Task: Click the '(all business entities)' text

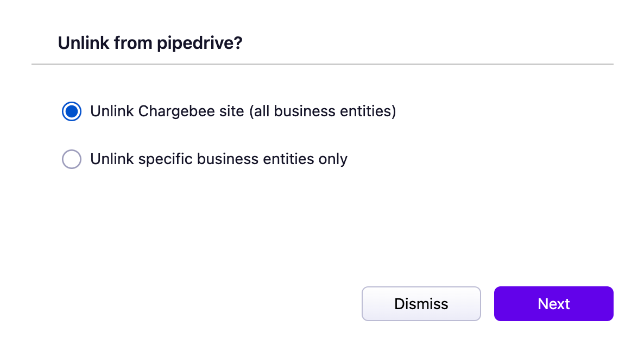Action: 322,111
